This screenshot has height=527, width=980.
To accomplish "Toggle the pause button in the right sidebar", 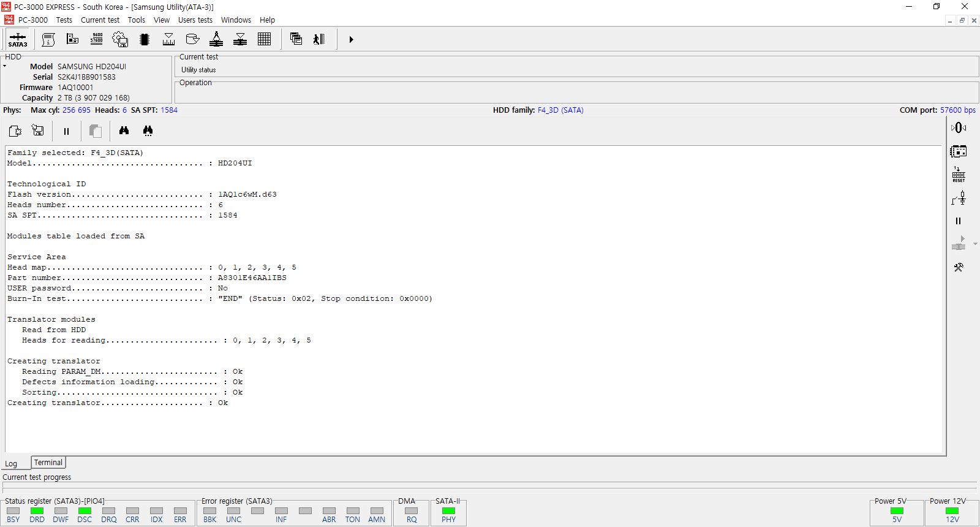I will 958,221.
